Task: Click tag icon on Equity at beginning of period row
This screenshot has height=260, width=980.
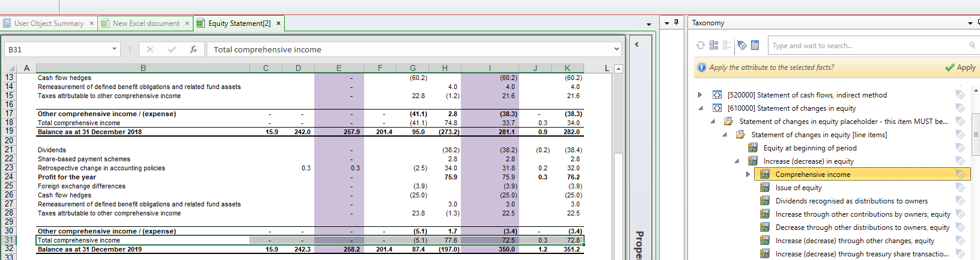Action: coord(960,147)
